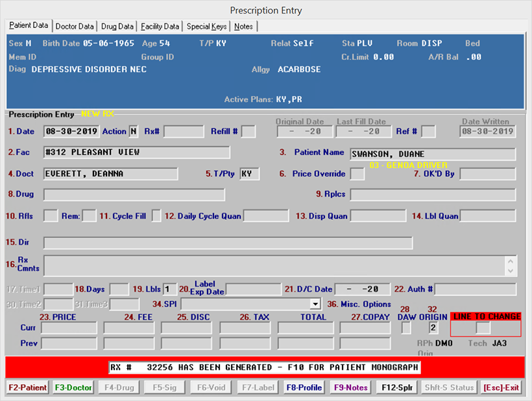Click the Price Override box
Image resolution: width=532 pixels, height=401 pixels.
pyautogui.click(x=357, y=174)
